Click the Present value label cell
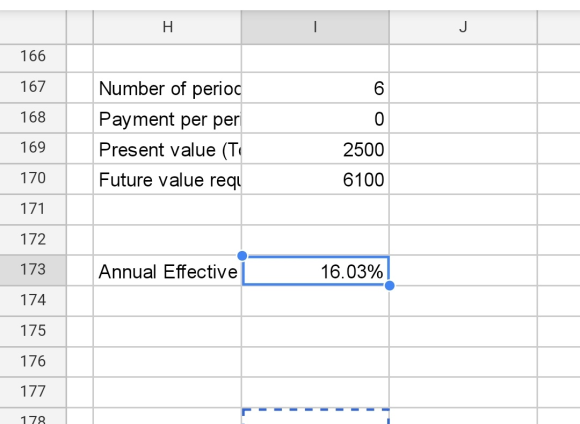Viewport: 580px width, 424px height. [x=167, y=149]
